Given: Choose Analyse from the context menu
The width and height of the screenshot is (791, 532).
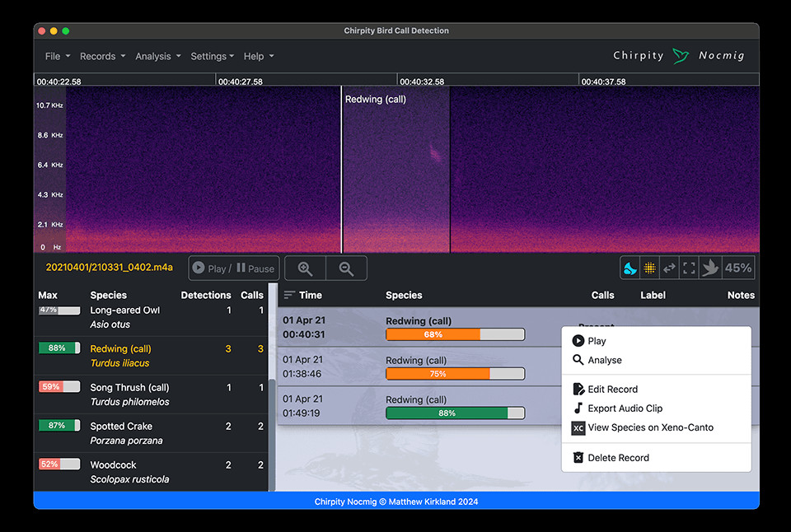Looking at the screenshot, I should tap(657, 360).
